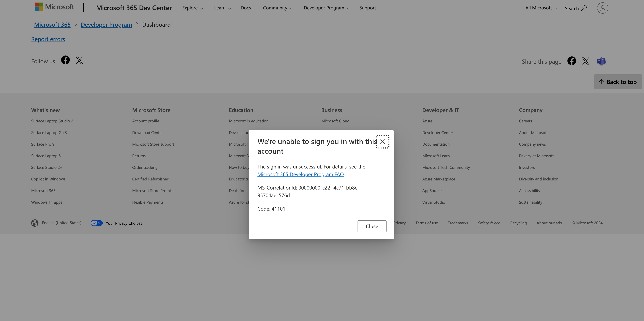
Task: Open Order tracking link
Action: pos(145,168)
